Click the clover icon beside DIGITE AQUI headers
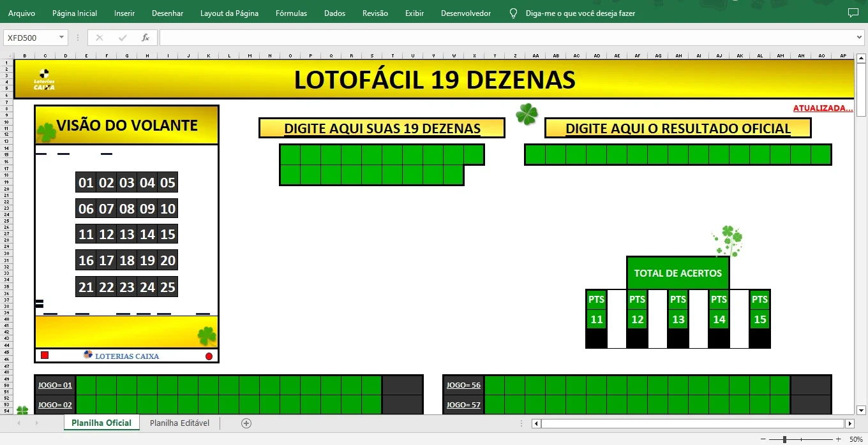The image size is (868, 445). [527, 114]
